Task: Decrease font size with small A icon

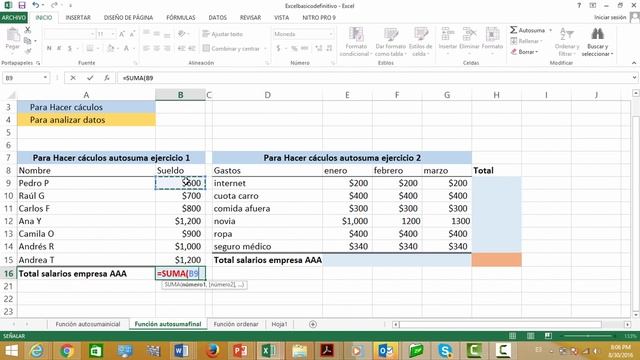Action: click(132, 34)
